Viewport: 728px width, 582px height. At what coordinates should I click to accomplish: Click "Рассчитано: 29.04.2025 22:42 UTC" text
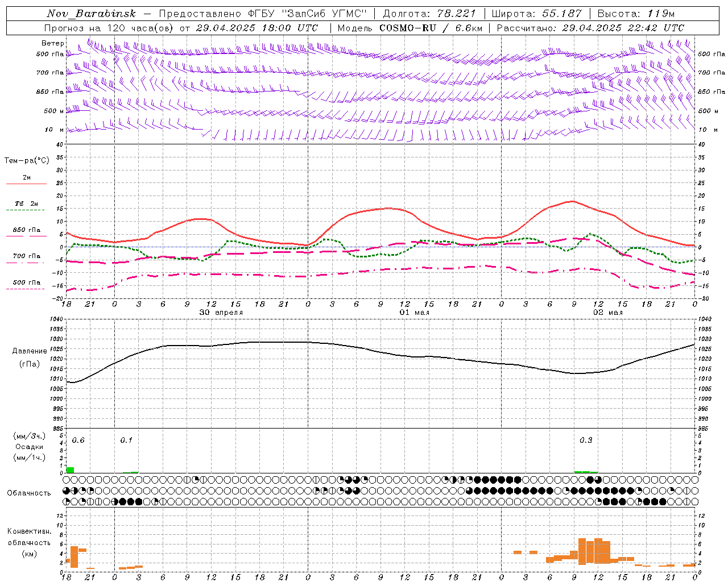(590, 28)
